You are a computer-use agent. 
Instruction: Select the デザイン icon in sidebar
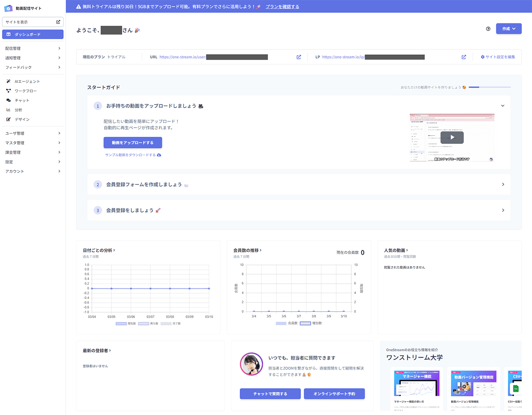pos(20,119)
